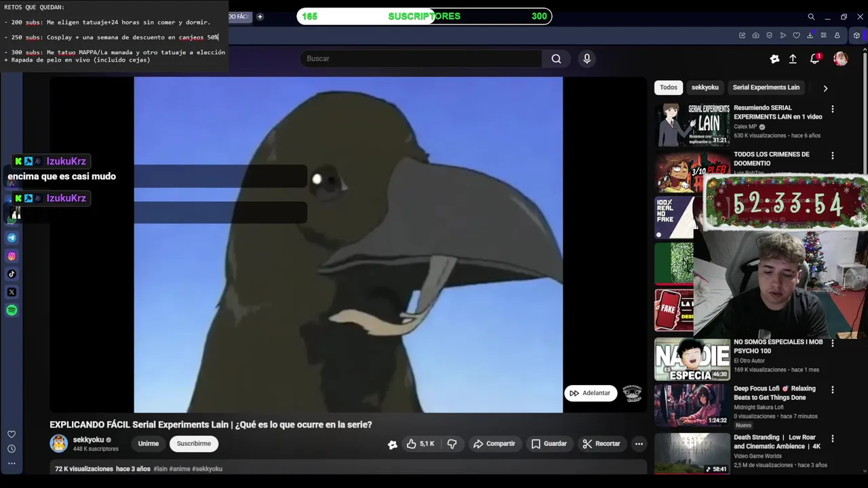This screenshot has width=868, height=488.
Task: Click the Adelantar skip button
Action: point(590,393)
